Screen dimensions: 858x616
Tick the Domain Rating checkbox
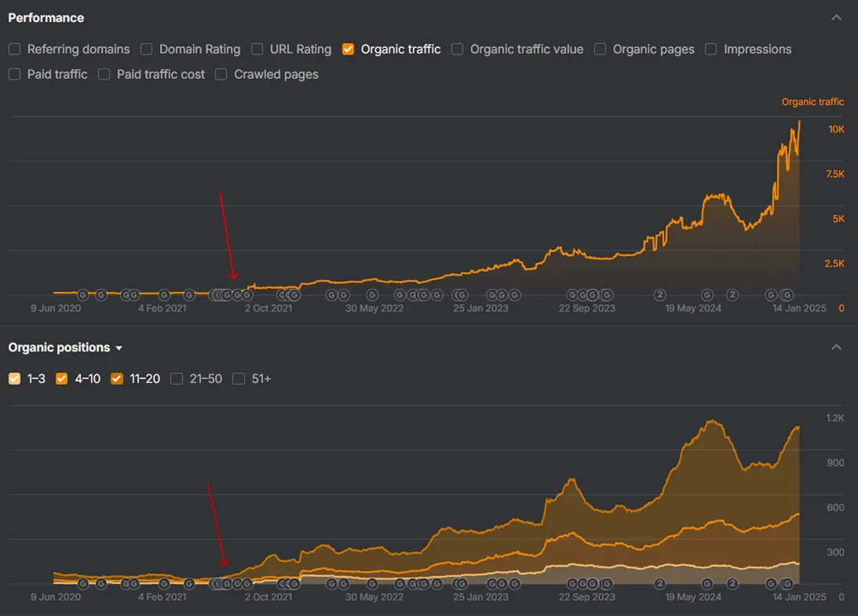[147, 49]
